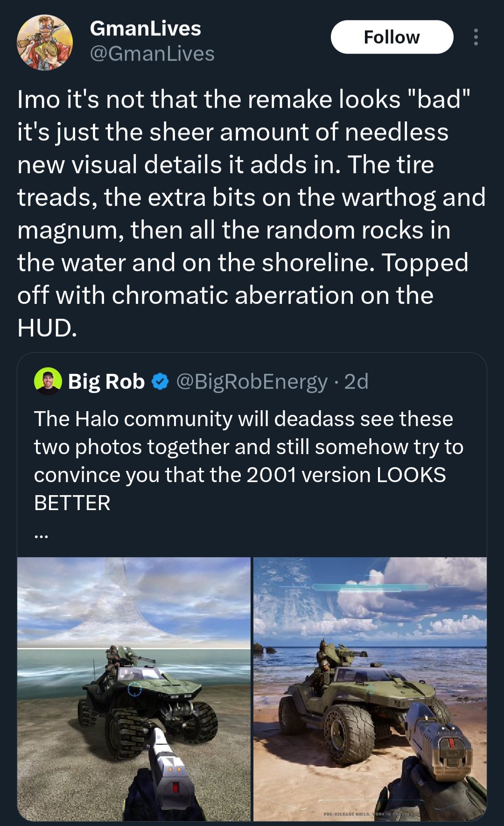
Task: Tap the main tweet text about the remake
Action: (243, 213)
